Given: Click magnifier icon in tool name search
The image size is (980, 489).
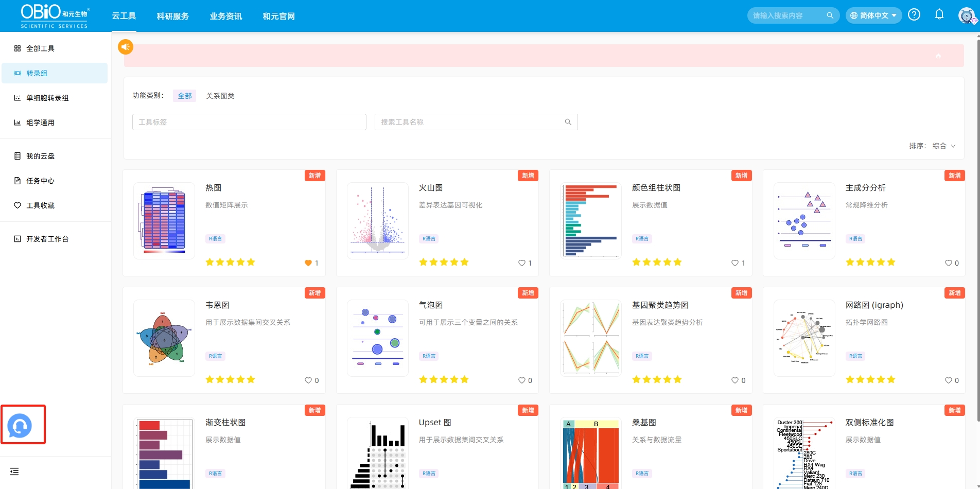Looking at the screenshot, I should (568, 122).
